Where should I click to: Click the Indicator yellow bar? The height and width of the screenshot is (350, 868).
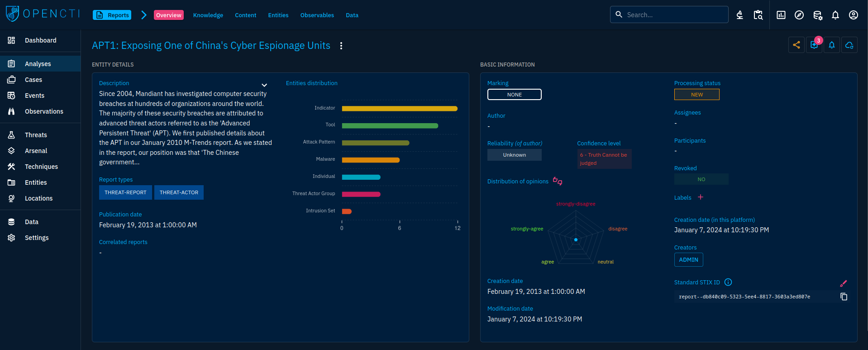(400, 109)
